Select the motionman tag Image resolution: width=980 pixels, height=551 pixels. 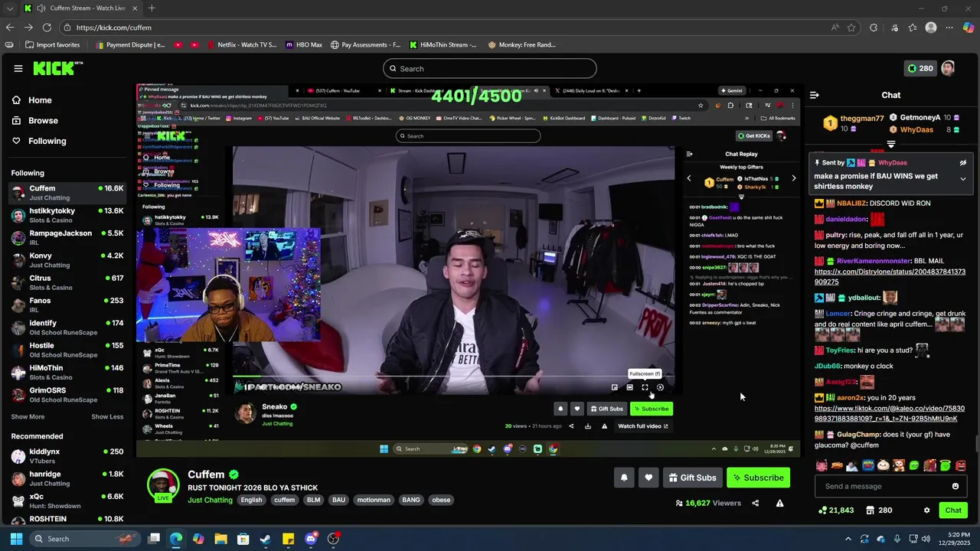(374, 500)
